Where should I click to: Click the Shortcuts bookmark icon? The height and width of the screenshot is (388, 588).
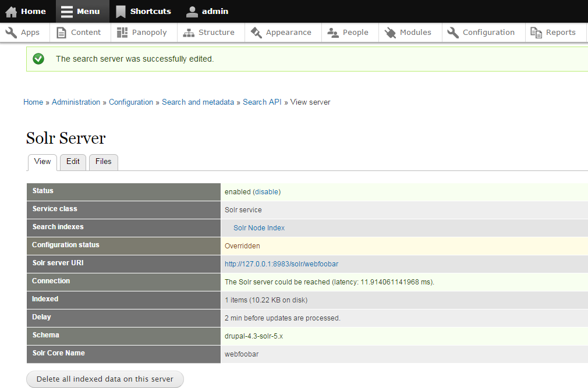tap(121, 12)
